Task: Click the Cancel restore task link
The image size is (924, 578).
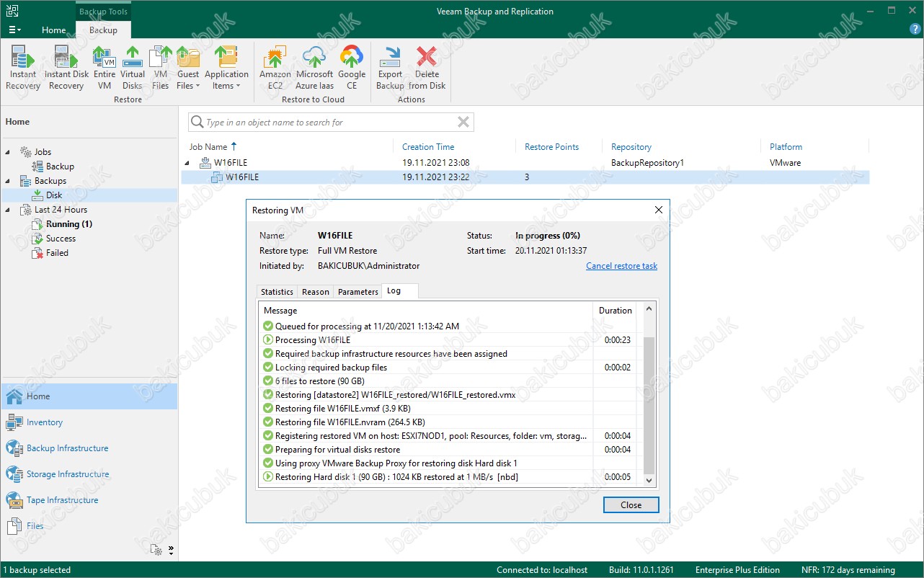Action: click(x=621, y=266)
